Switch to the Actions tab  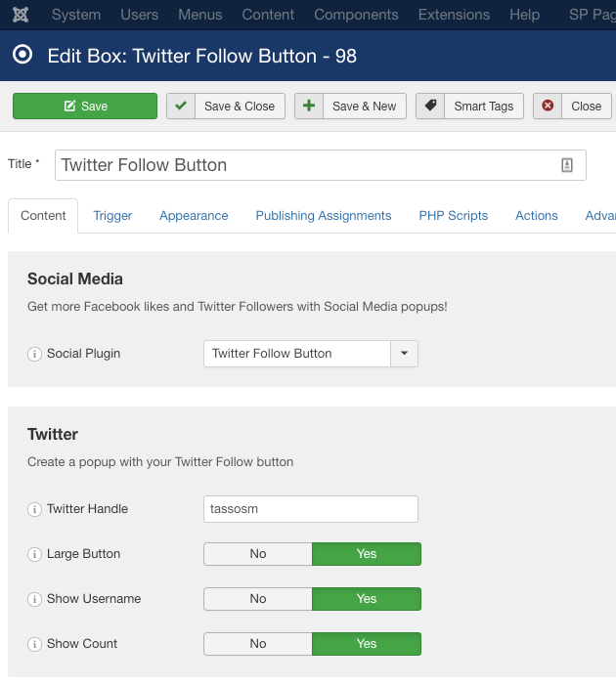point(537,216)
